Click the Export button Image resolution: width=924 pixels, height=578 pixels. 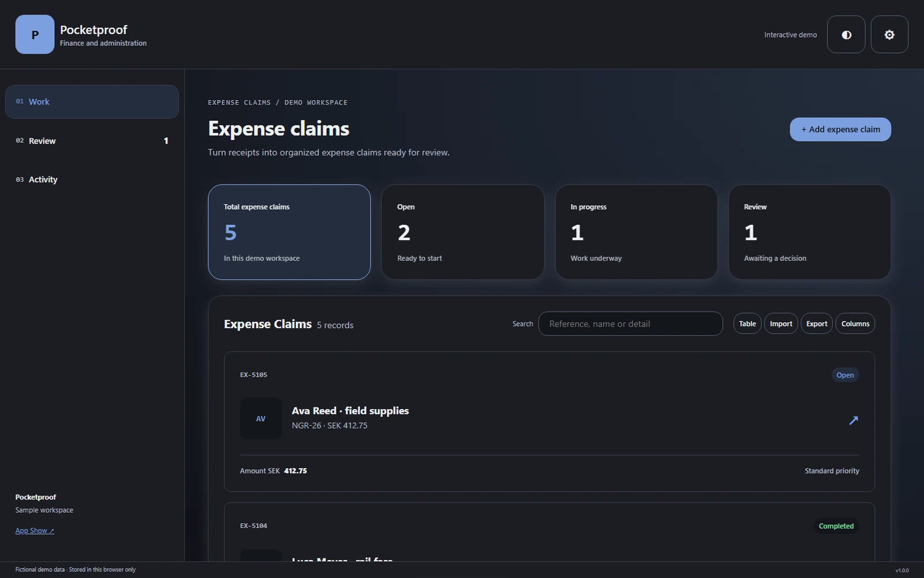click(x=817, y=324)
